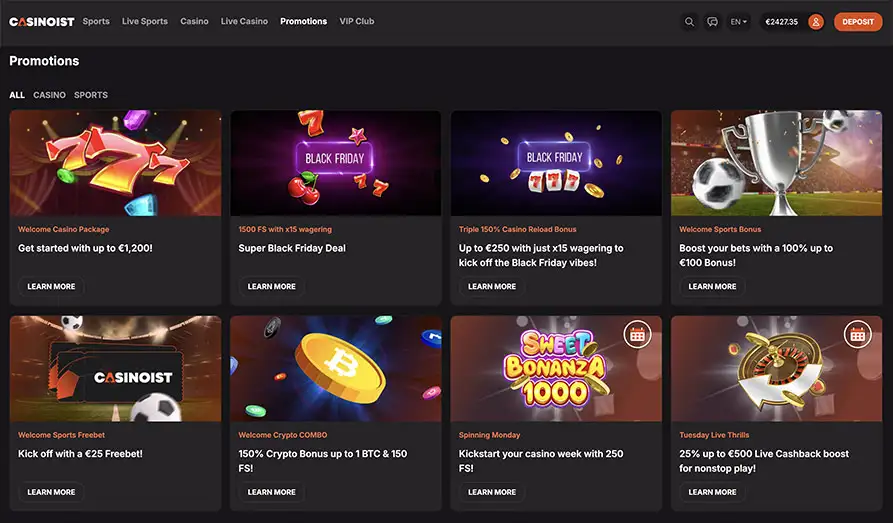Screen dimensions: 893x523
Task: Click the Black Friday slot reels banner
Action: (556, 163)
